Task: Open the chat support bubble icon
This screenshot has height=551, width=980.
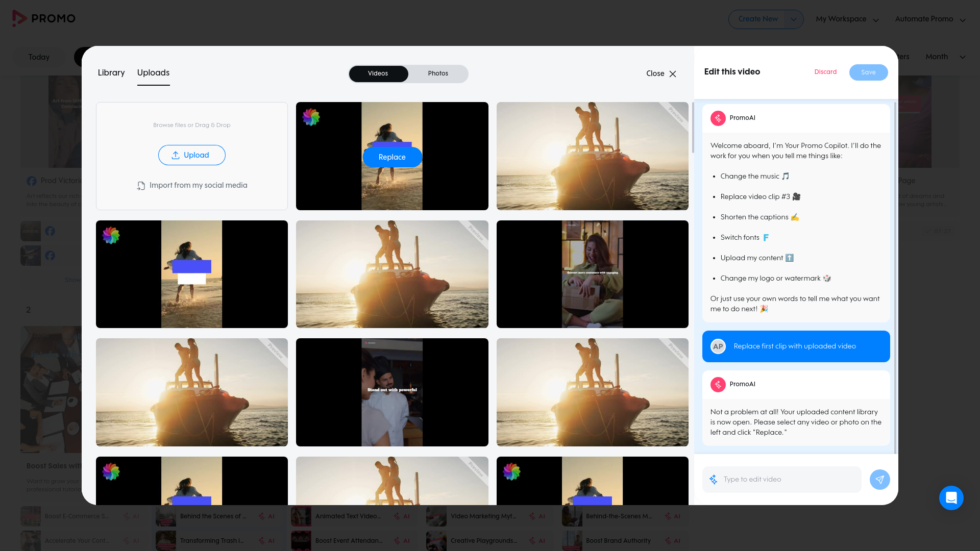Action: 951,498
